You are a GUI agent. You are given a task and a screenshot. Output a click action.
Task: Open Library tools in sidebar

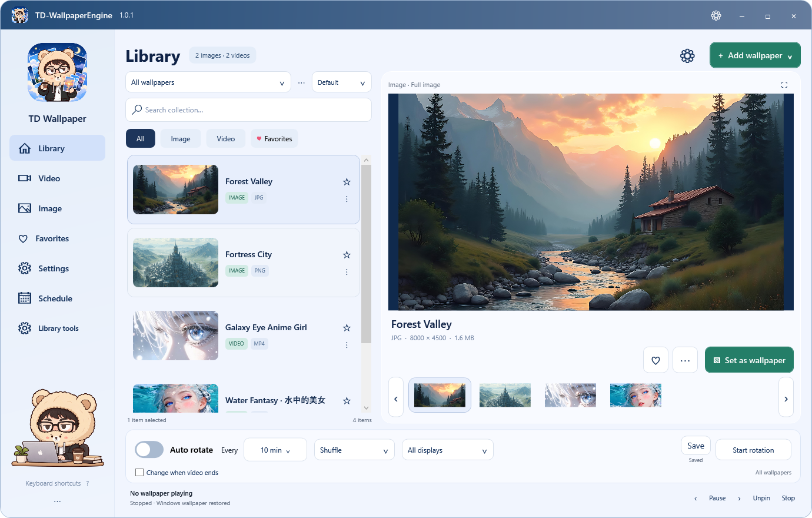point(57,328)
